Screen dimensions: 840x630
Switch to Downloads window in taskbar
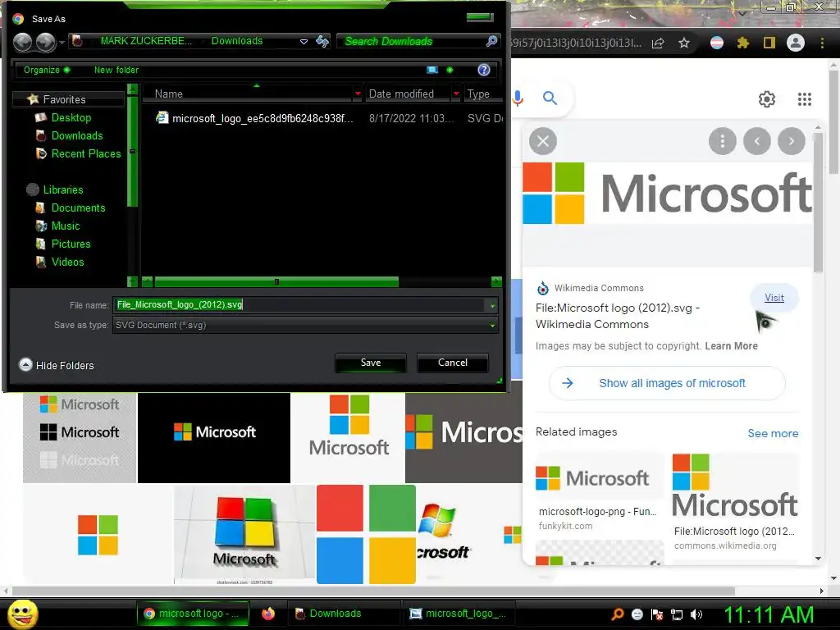tap(344, 614)
